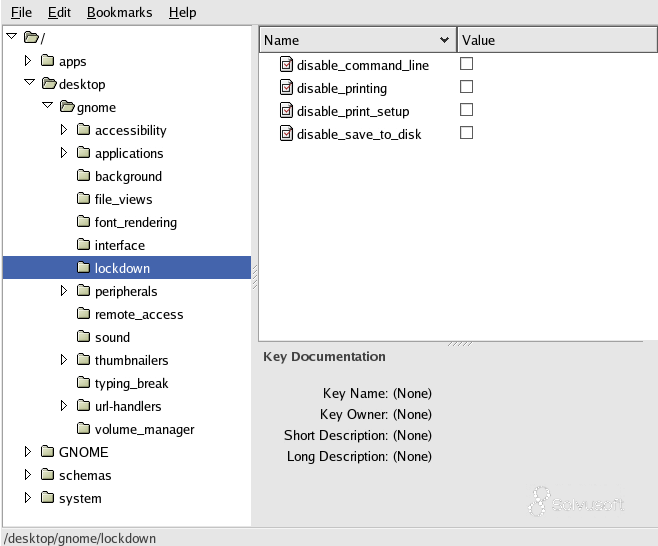The height and width of the screenshot is (546, 658).
Task: Expand the GNOME folder arrow
Action: click(x=28, y=452)
